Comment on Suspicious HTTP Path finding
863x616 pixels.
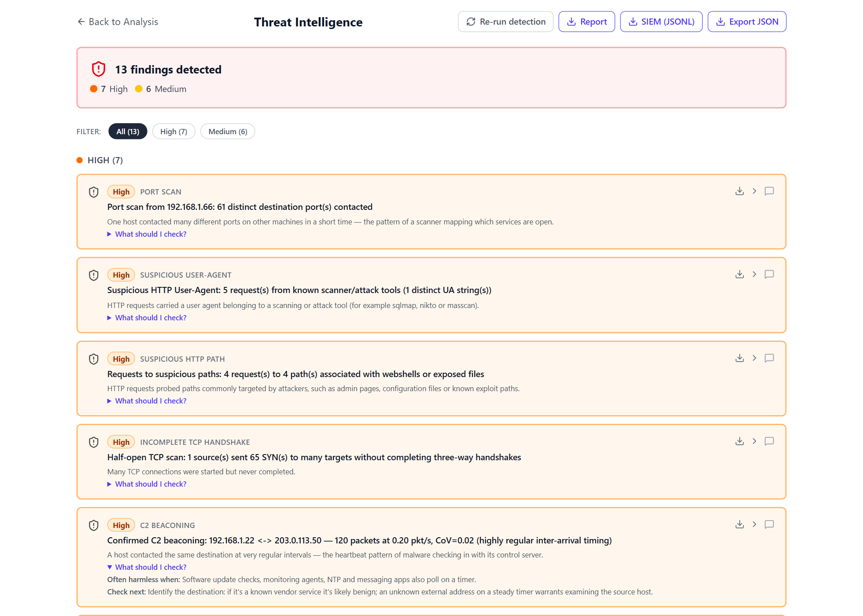pos(769,358)
